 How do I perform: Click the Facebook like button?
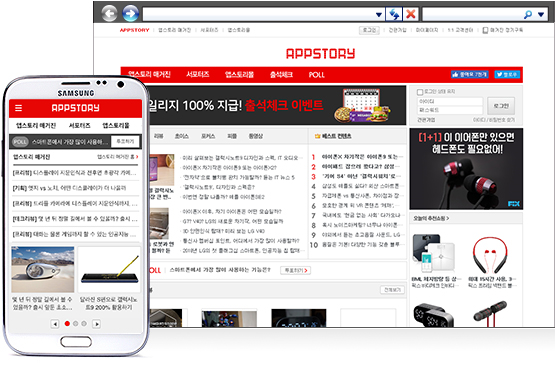pos(470,74)
